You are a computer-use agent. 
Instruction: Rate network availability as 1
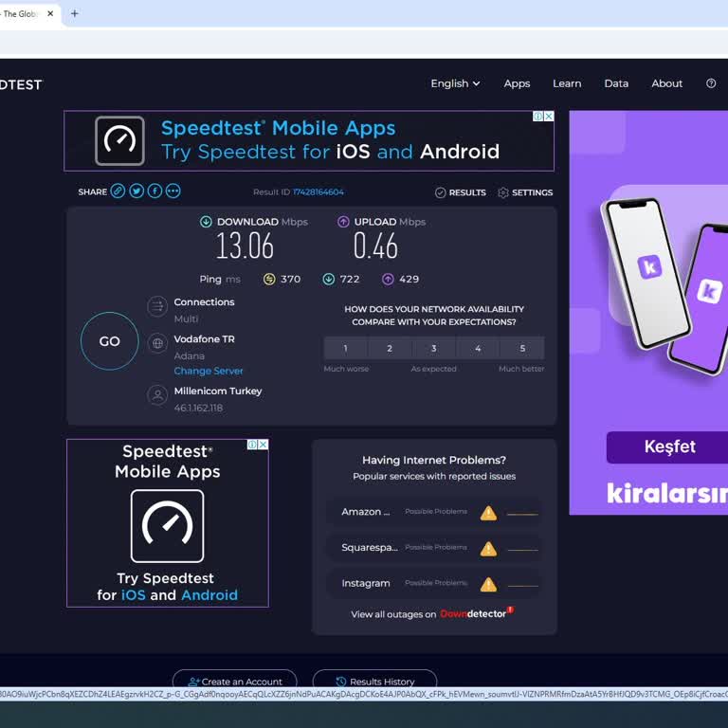(345, 348)
